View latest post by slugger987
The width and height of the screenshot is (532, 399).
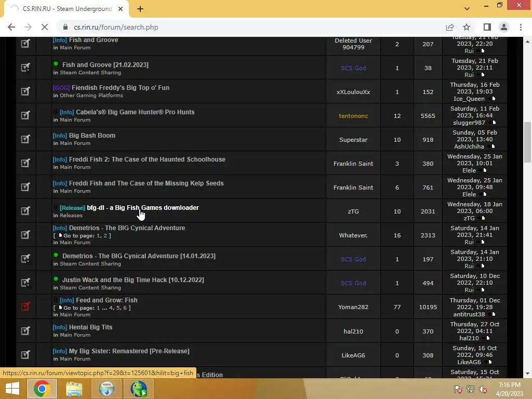point(495,123)
